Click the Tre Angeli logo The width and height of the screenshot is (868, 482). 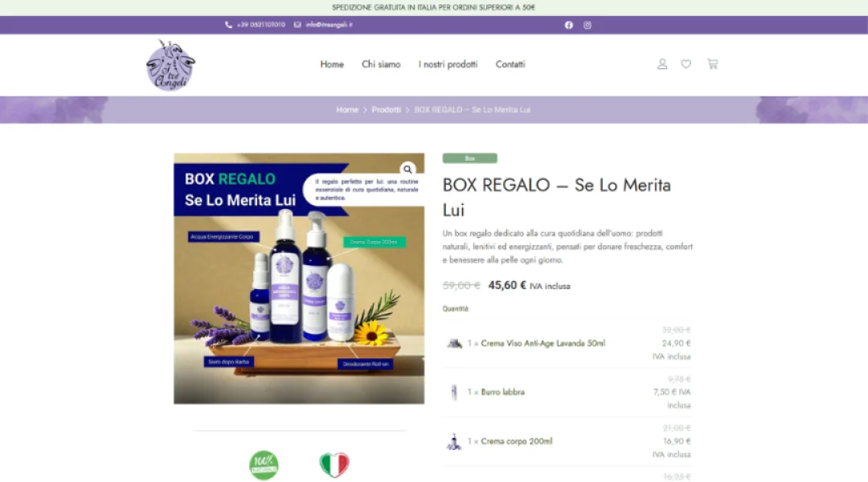pos(170,67)
